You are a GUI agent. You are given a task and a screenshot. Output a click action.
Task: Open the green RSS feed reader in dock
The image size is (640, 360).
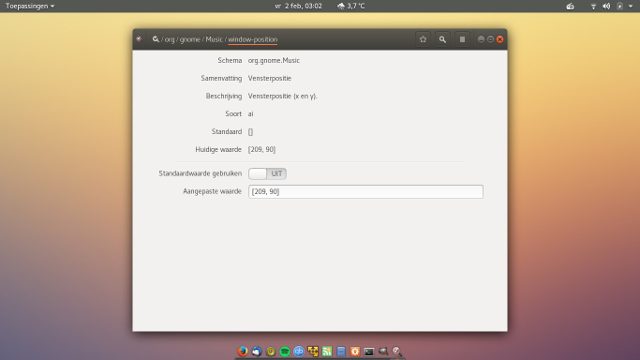327,351
